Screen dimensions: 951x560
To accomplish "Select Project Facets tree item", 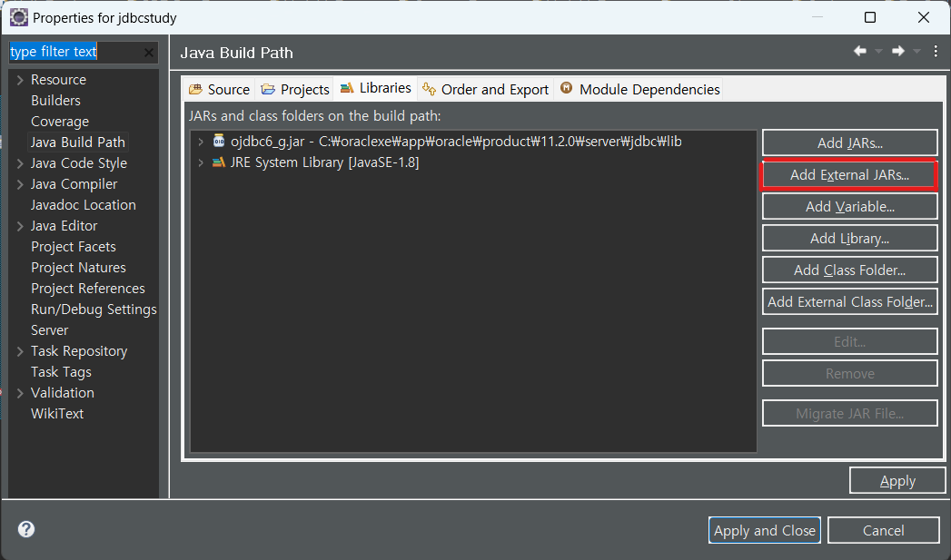I will [x=74, y=247].
